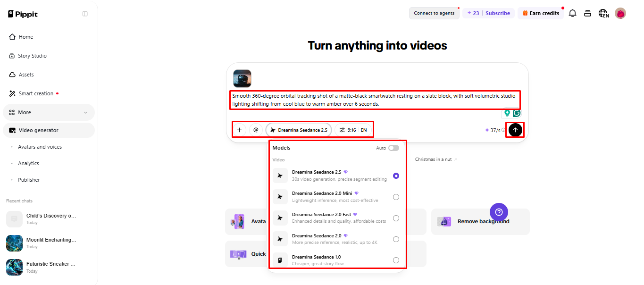Open the Avatar tool card
The image size is (644, 285).
[x=247, y=221]
